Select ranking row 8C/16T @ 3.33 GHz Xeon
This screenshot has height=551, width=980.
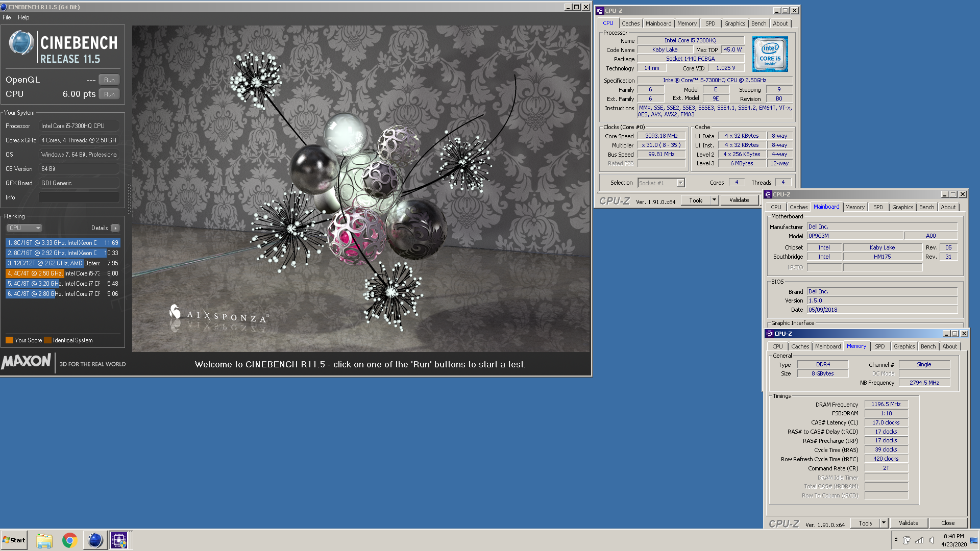pos(63,243)
